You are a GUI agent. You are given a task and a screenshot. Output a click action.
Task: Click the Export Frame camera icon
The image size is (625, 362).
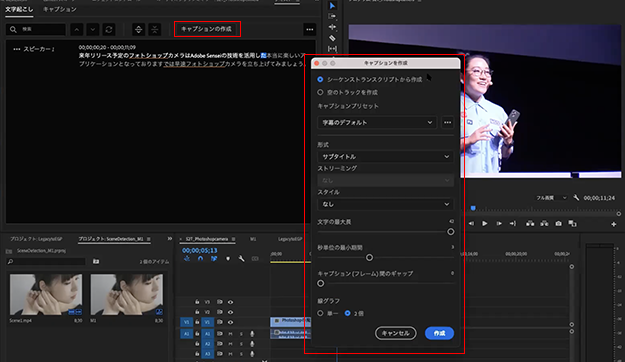click(x=558, y=224)
